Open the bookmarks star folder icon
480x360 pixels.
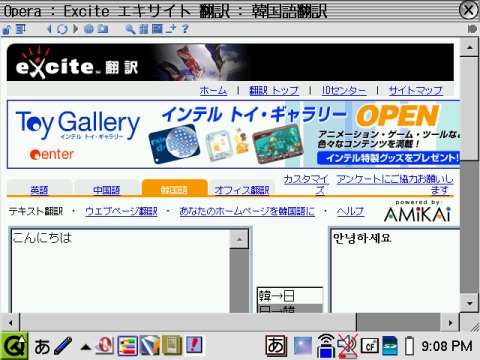103,29
